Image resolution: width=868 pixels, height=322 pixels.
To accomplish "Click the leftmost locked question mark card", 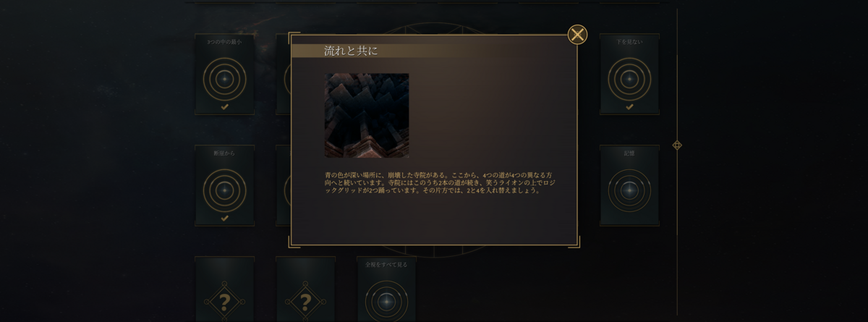I will (x=224, y=300).
